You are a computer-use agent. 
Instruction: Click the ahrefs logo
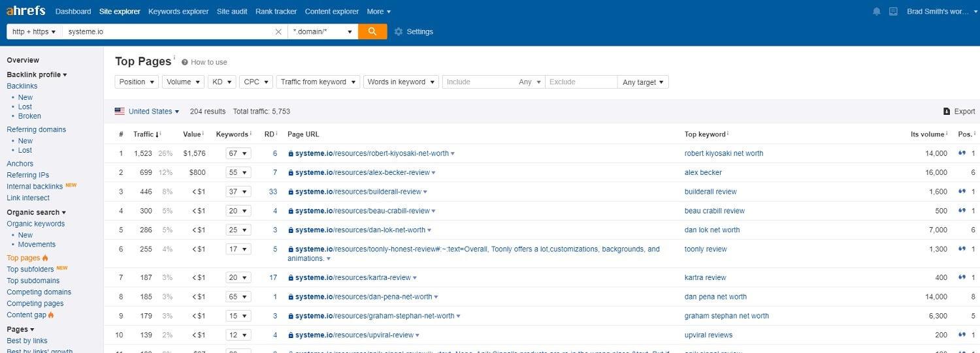pos(27,10)
